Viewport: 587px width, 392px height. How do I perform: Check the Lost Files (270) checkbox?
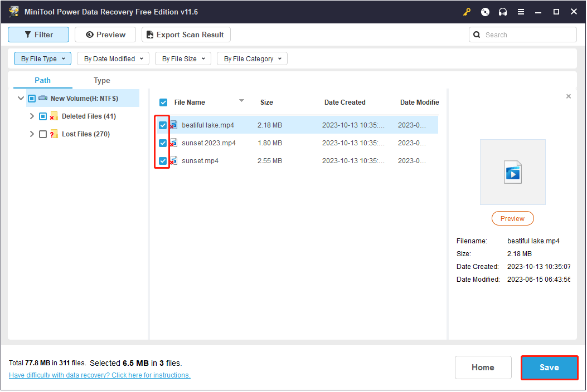tap(43, 134)
